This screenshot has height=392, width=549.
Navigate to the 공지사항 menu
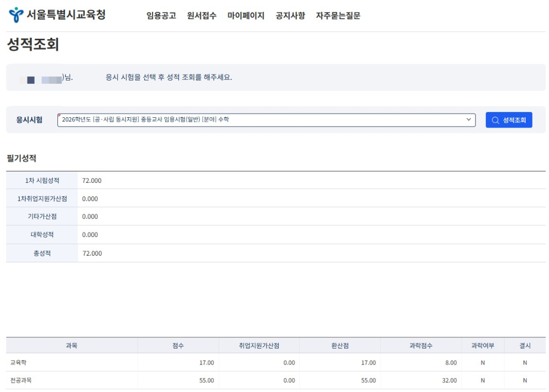click(290, 15)
